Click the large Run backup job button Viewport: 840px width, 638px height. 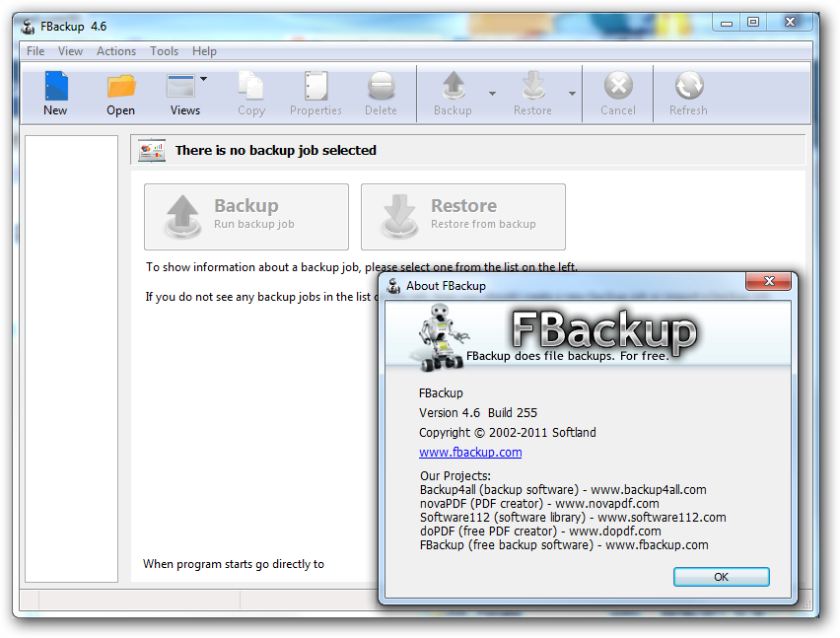click(x=246, y=217)
